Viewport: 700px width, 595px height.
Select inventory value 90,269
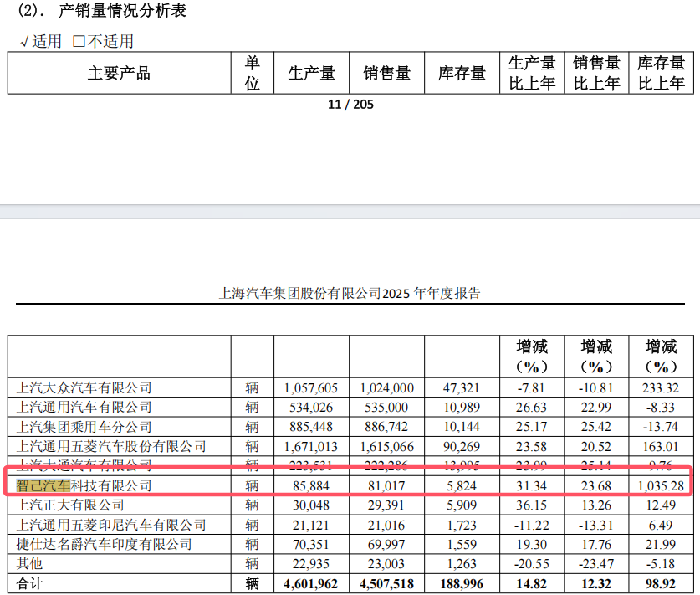pos(462,447)
